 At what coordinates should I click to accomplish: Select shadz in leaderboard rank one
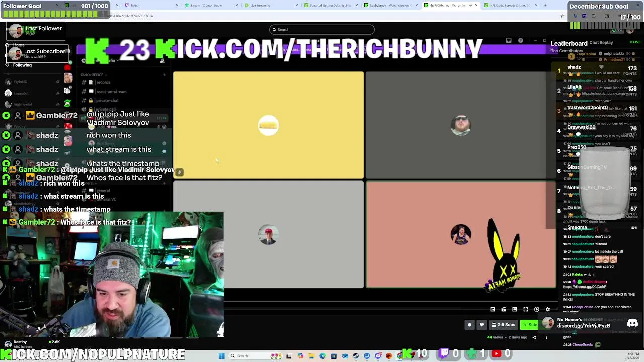pos(574,67)
